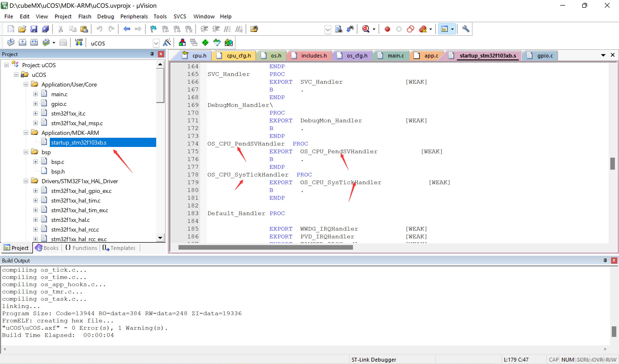Click the Open file icon
The height and width of the screenshot is (364, 619).
pyautogui.click(x=22, y=29)
